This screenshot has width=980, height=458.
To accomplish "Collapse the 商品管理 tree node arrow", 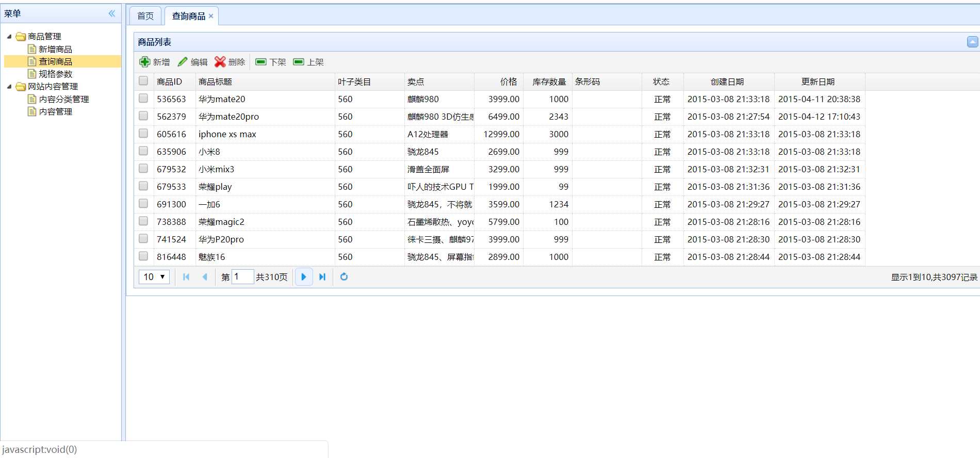I will 9,37.
